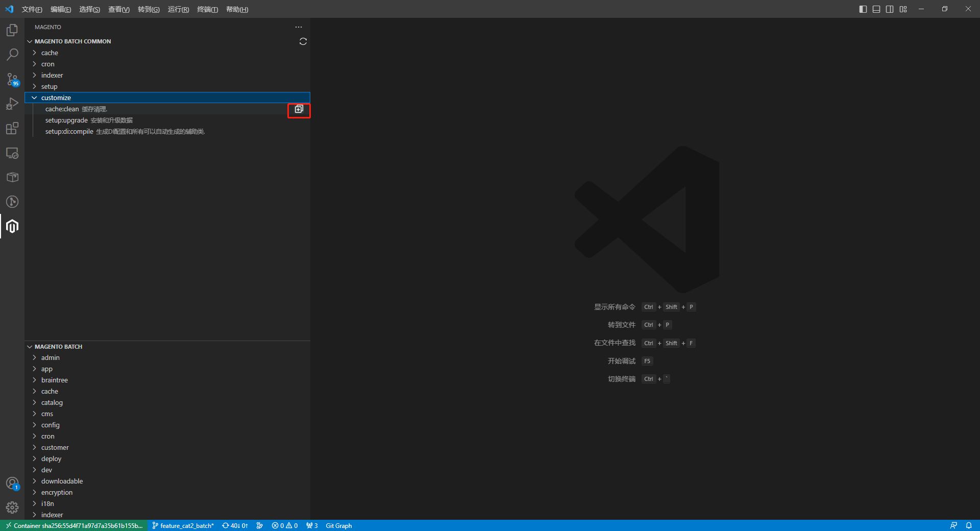The height and width of the screenshot is (531, 980).
Task: Click the feedback icon in status bar
Action: coord(953,525)
